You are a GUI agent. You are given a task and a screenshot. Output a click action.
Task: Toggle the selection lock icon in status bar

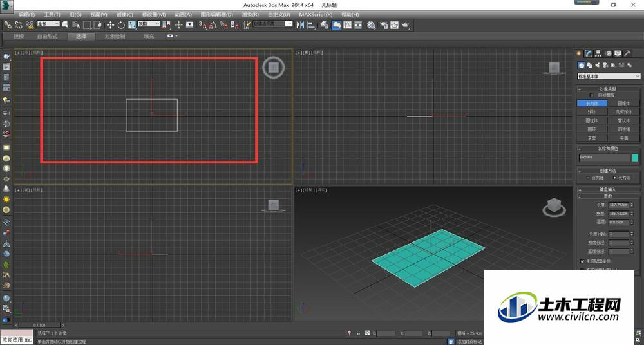click(358, 333)
